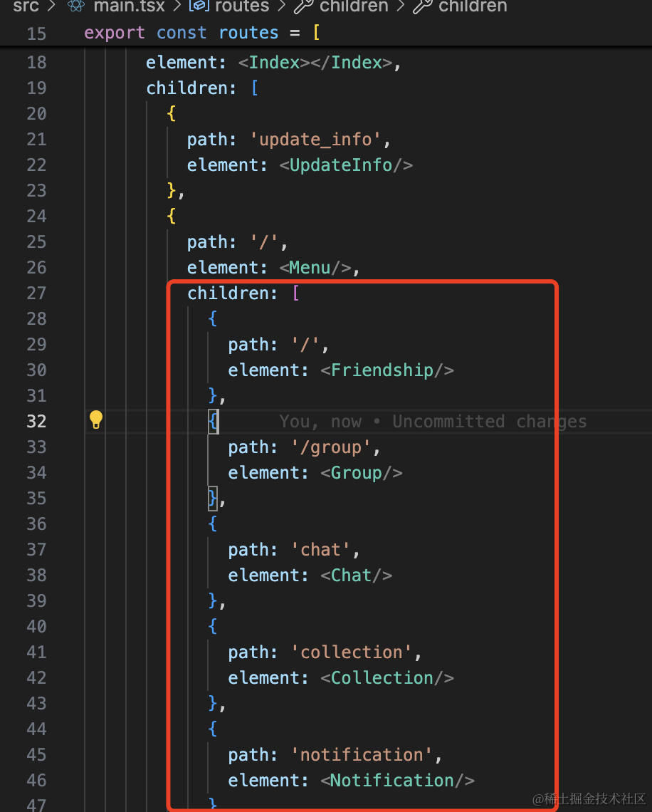Click the Collection component tag
The width and height of the screenshot is (652, 812).
point(382,678)
